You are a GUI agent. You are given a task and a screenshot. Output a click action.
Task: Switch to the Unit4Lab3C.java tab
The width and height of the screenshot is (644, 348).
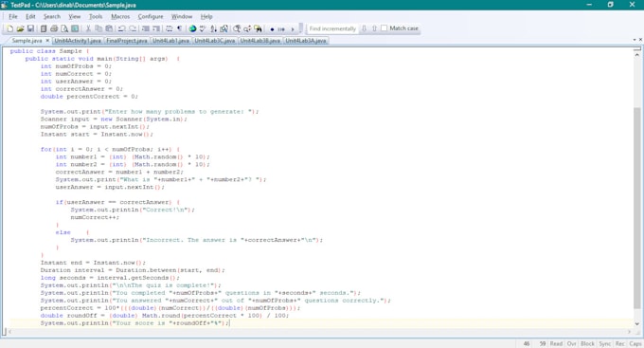215,41
